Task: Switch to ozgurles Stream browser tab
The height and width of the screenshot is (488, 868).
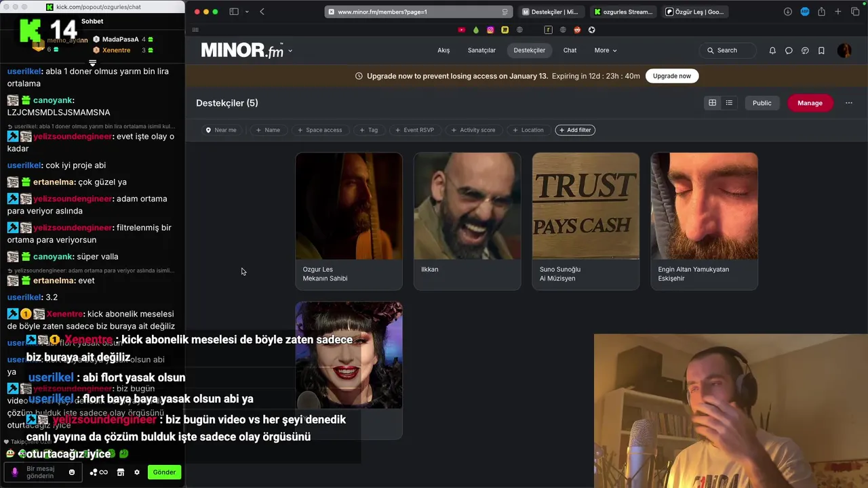Action: click(x=623, y=12)
